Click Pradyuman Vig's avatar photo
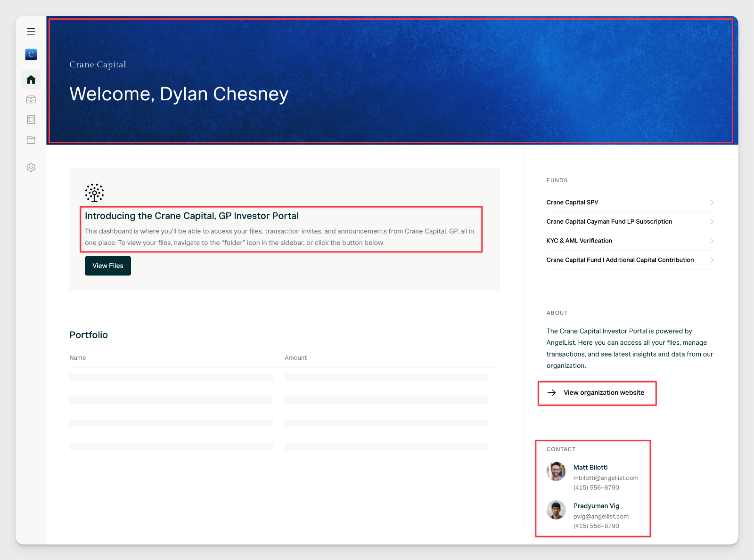The image size is (754, 560). (x=556, y=510)
